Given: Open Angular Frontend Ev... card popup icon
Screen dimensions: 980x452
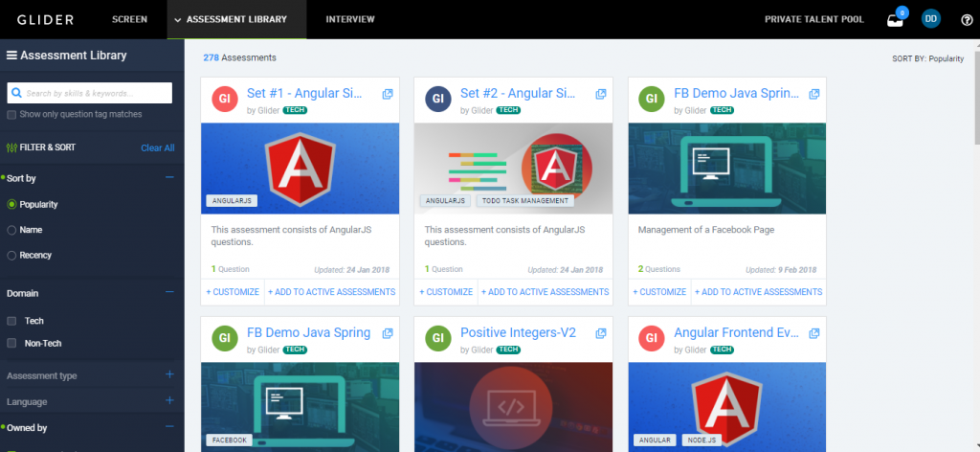Looking at the screenshot, I should coord(814,333).
